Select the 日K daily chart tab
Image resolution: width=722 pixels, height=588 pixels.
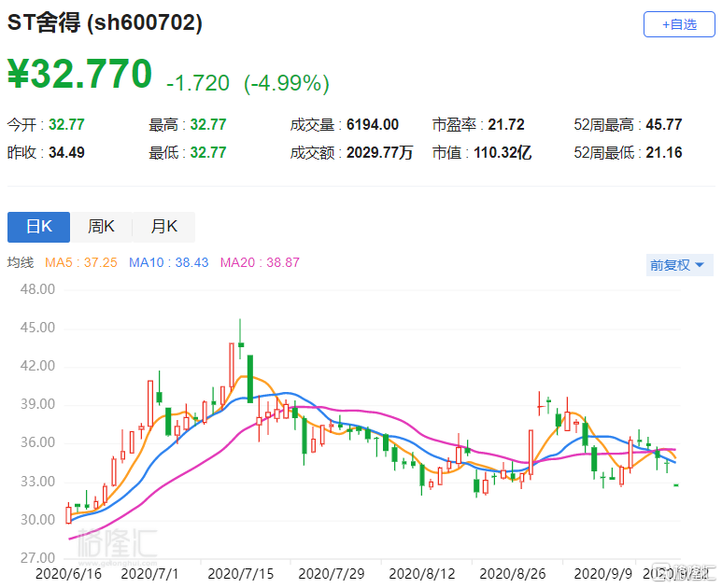[38, 227]
